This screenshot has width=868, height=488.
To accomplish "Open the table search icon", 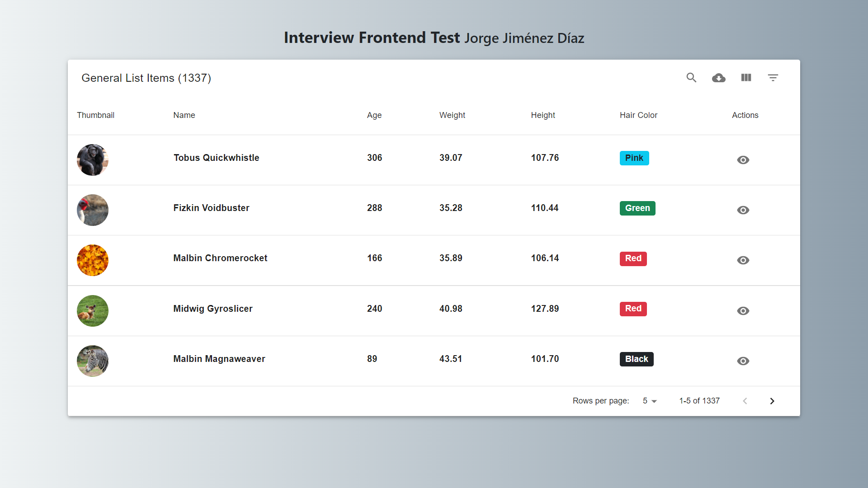I will point(691,78).
